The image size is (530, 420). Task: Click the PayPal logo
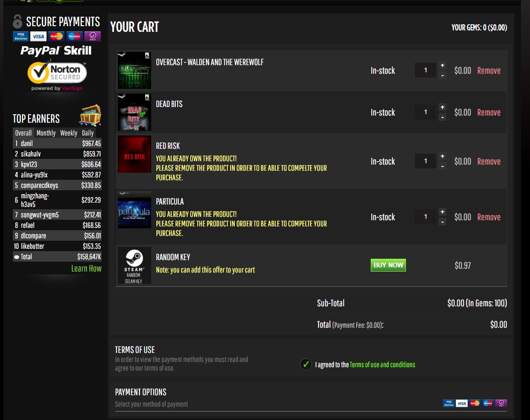click(x=40, y=51)
